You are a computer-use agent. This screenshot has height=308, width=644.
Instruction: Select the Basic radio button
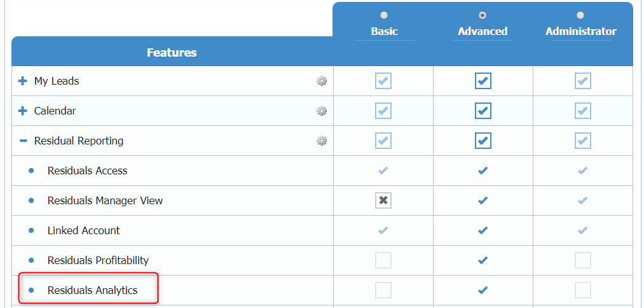[x=383, y=15]
